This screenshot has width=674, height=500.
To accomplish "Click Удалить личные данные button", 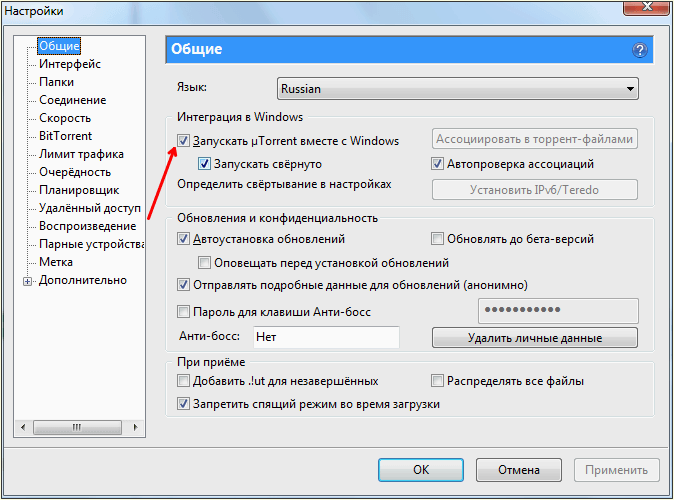I will 535,338.
